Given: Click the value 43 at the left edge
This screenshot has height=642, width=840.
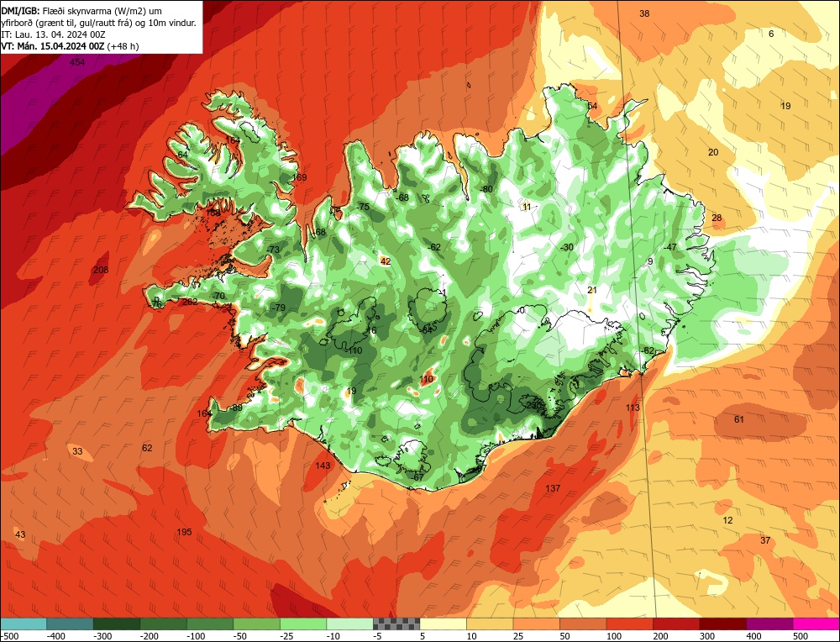Looking at the screenshot, I should (20, 534).
